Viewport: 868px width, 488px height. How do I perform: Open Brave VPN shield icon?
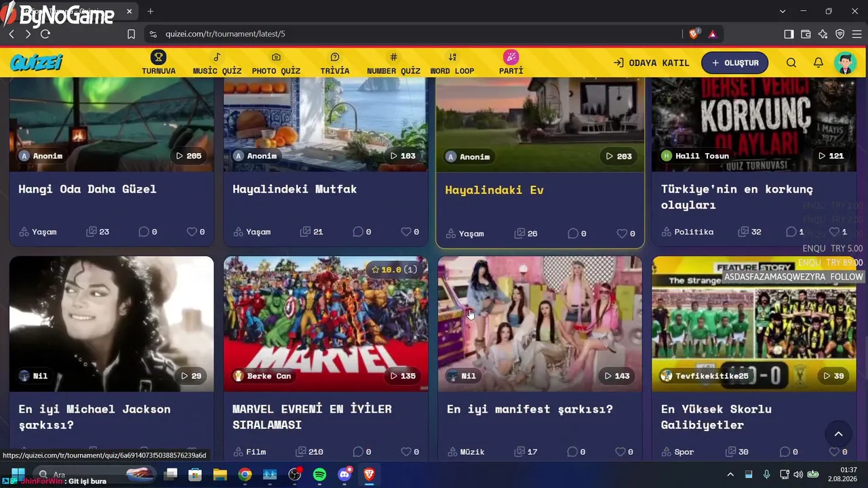point(840,34)
